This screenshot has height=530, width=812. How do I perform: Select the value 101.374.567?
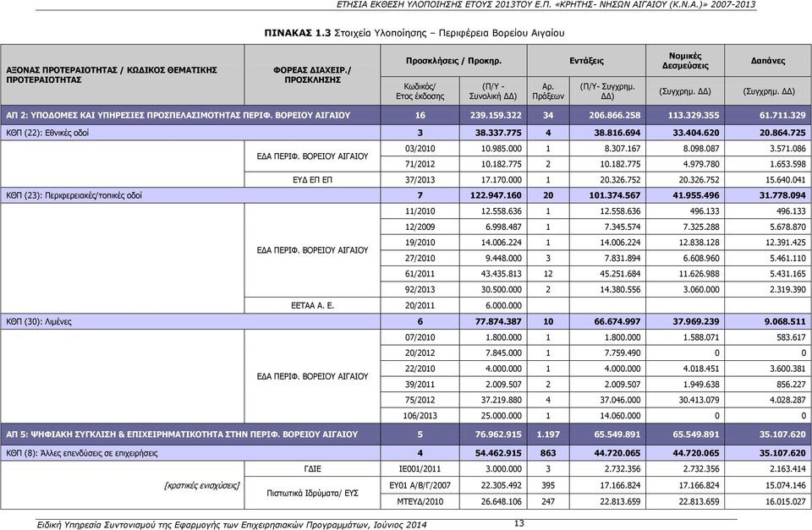click(614, 195)
